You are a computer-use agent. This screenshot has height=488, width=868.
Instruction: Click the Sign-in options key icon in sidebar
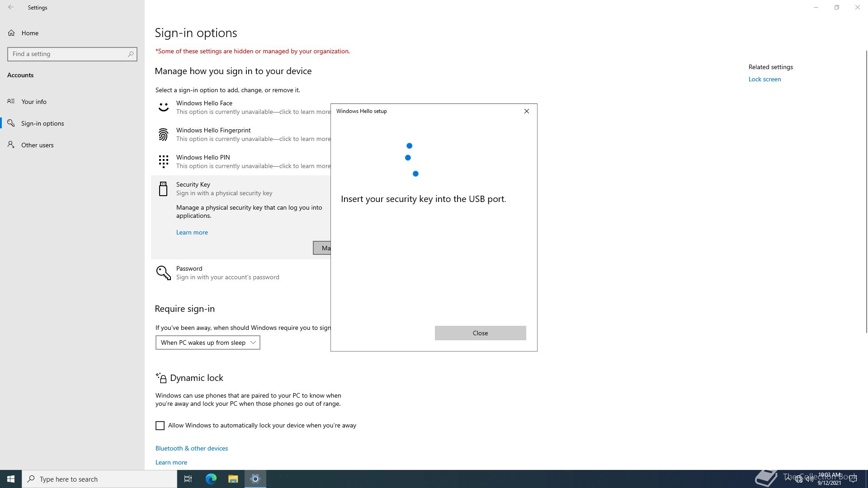(x=11, y=123)
